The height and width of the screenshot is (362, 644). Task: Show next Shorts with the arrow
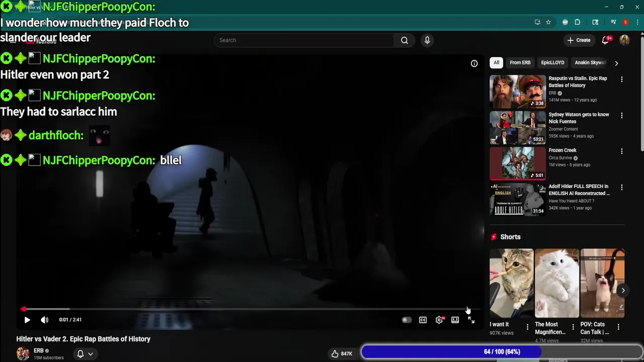click(x=623, y=290)
